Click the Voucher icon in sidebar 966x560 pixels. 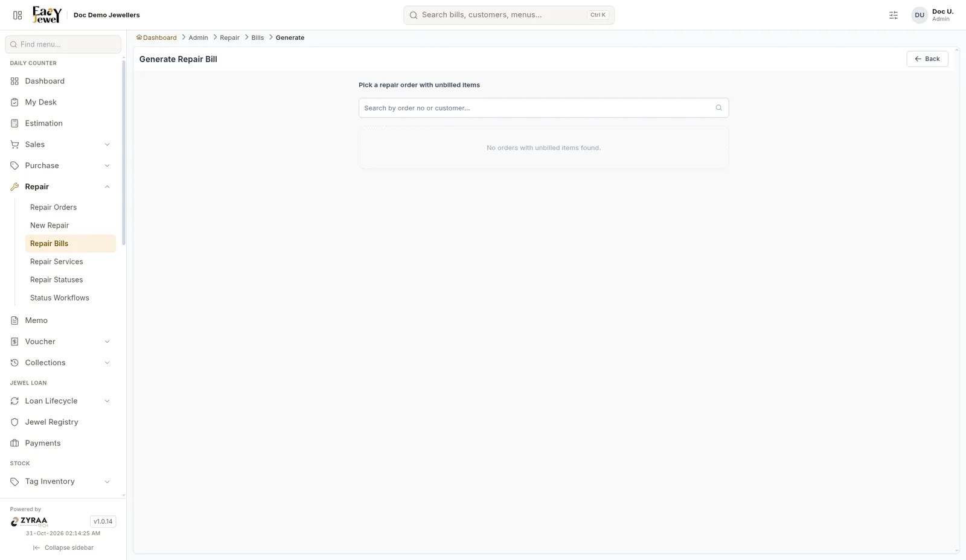[x=14, y=342]
